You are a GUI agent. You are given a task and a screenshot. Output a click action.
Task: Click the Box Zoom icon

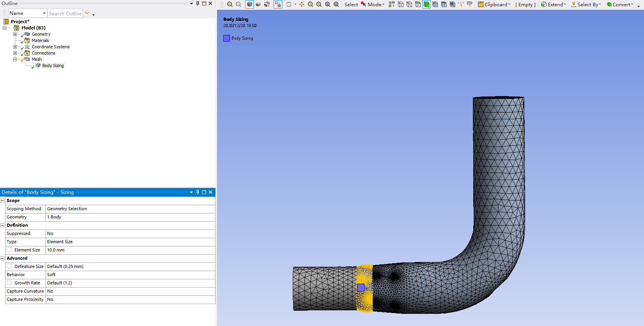click(x=319, y=4)
